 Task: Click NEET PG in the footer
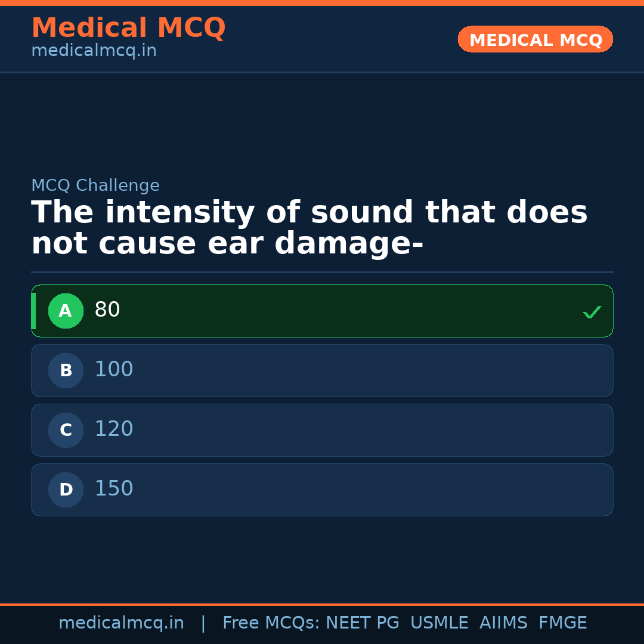(x=363, y=623)
